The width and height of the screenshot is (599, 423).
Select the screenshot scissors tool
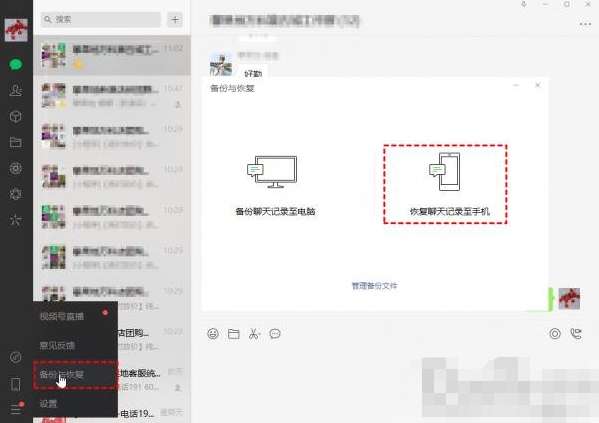tap(254, 334)
